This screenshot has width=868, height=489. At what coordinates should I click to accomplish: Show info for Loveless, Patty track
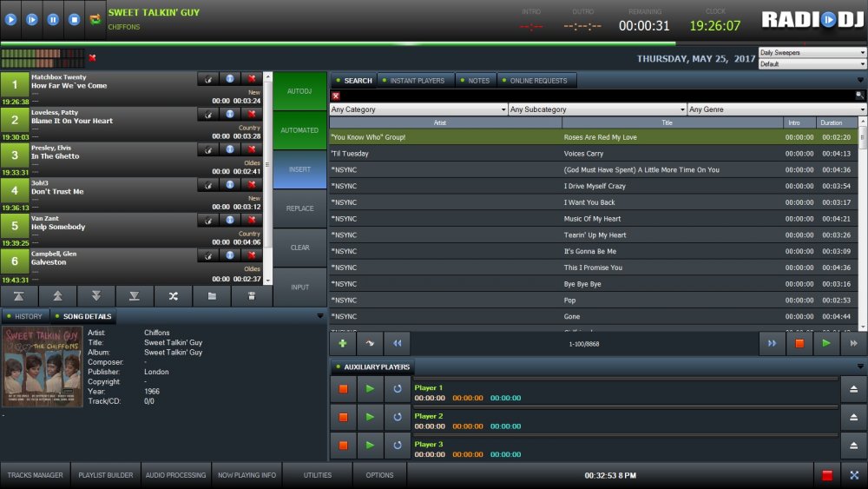[230, 114]
